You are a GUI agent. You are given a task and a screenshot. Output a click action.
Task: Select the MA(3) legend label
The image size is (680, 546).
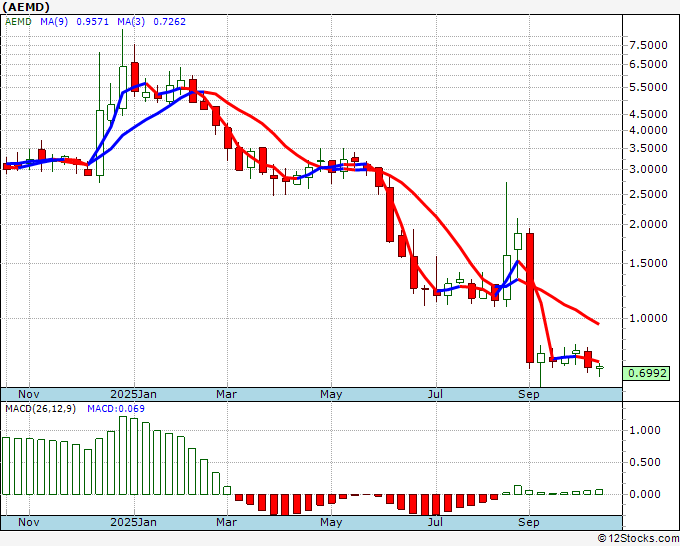(131, 21)
